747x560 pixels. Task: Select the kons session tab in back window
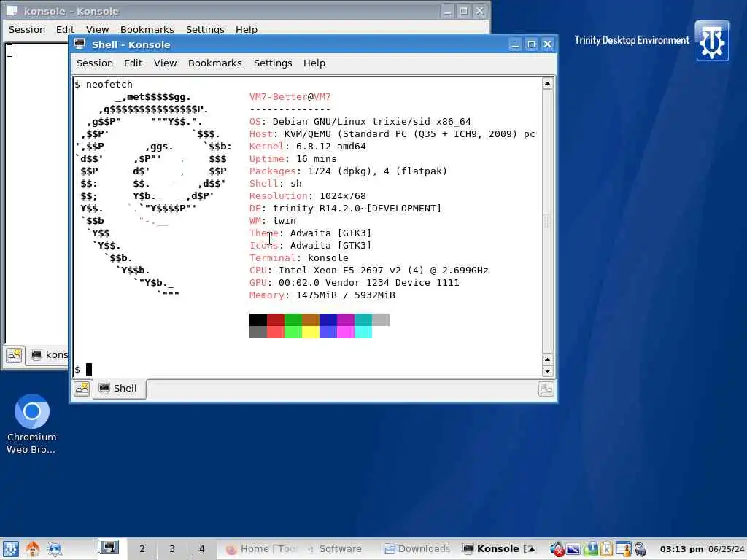(49, 355)
